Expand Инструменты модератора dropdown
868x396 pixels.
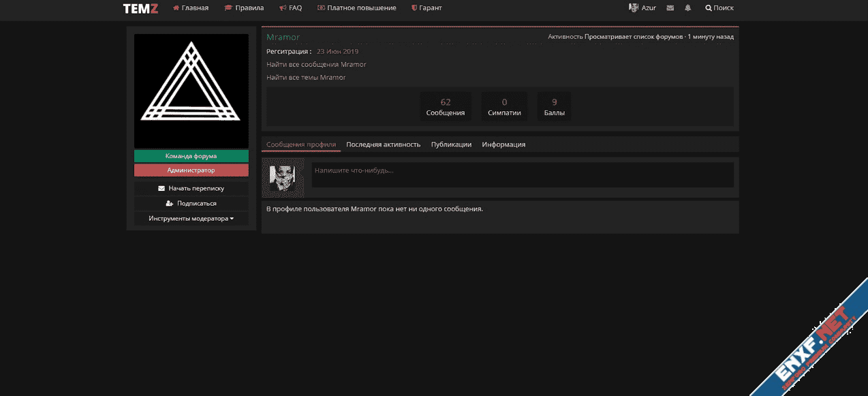point(191,219)
